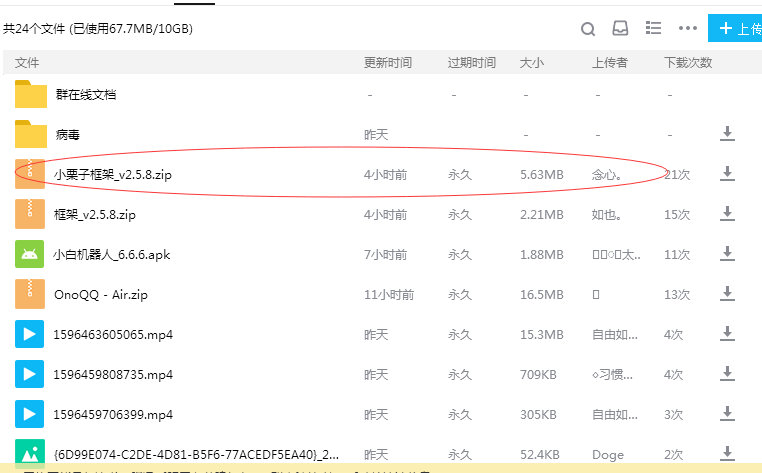The image size is (762, 473).
Task: Click uploader 如也。
Action: [x=606, y=214]
